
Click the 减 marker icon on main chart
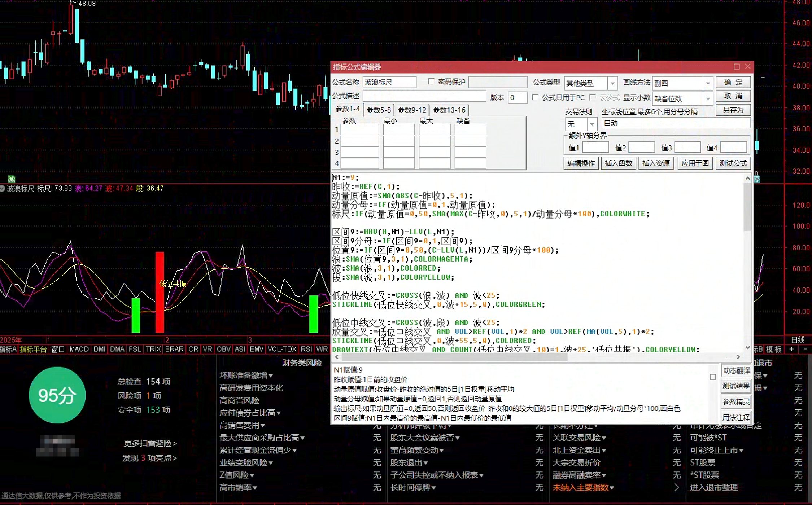tap(12, 179)
